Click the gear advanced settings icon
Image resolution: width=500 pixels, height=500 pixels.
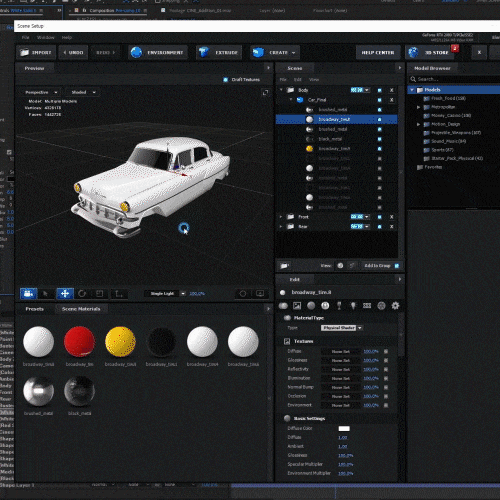(395, 306)
